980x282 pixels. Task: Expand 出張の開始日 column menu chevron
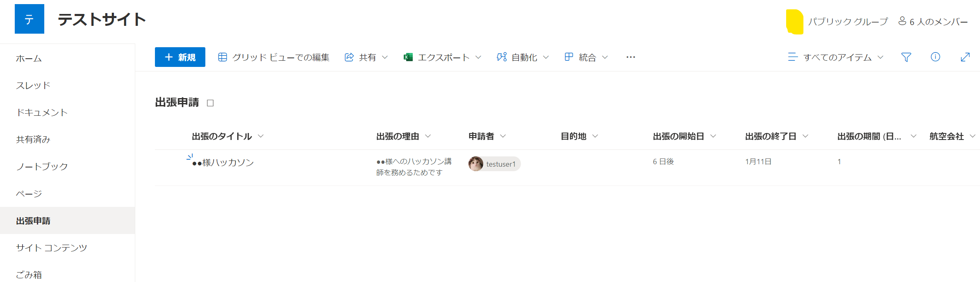tap(713, 136)
